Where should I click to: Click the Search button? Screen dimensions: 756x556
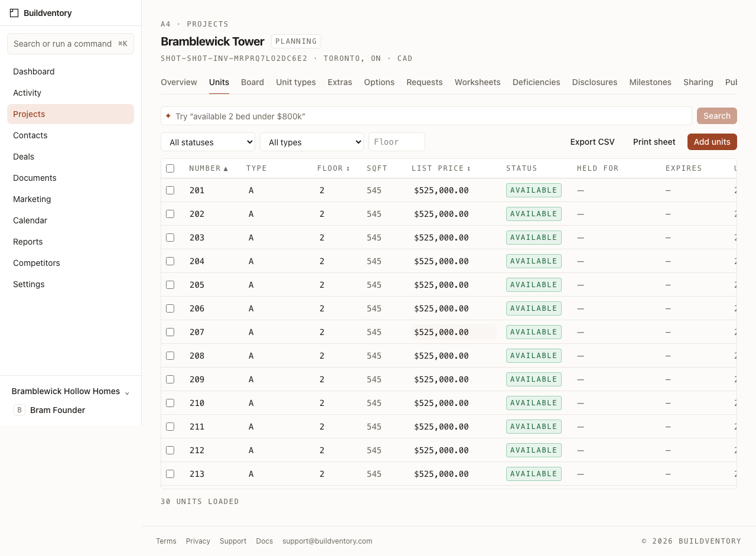pos(717,116)
